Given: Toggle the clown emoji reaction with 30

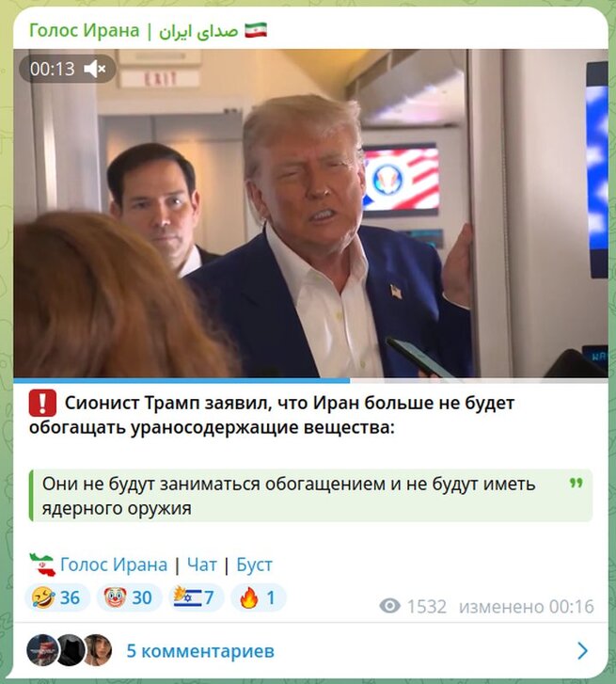Looking at the screenshot, I should coord(129,597).
